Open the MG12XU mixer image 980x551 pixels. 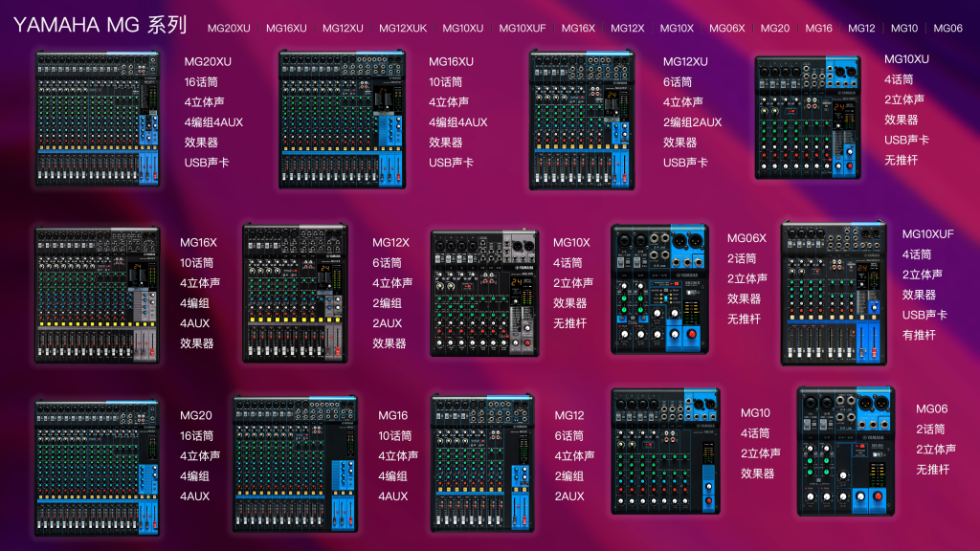(x=583, y=120)
